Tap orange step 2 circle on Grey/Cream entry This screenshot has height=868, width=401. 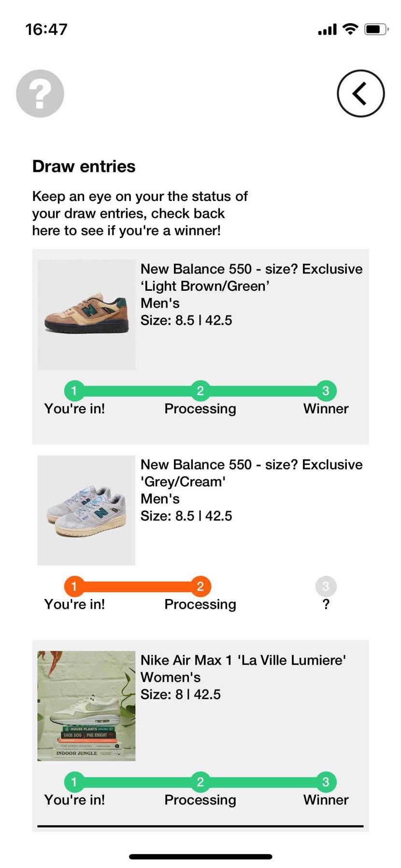point(200,586)
